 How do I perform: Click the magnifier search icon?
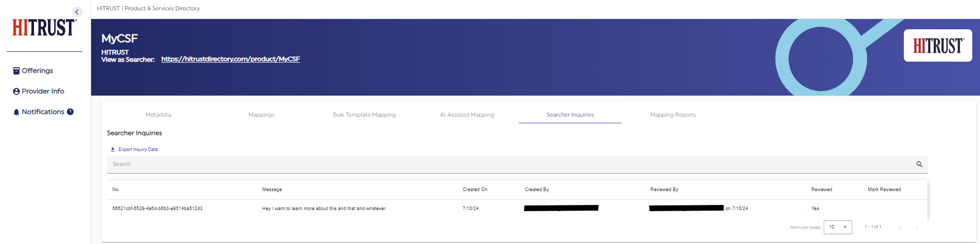(919, 164)
